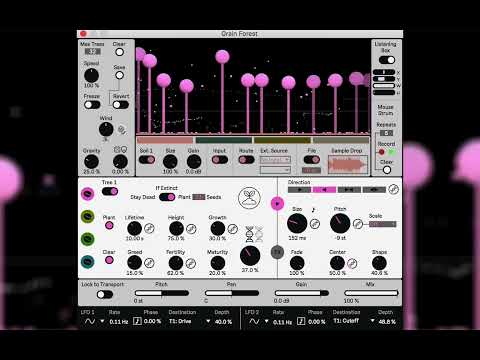
Task: Click the link icon beside grain Size knob
Action: coord(315,224)
